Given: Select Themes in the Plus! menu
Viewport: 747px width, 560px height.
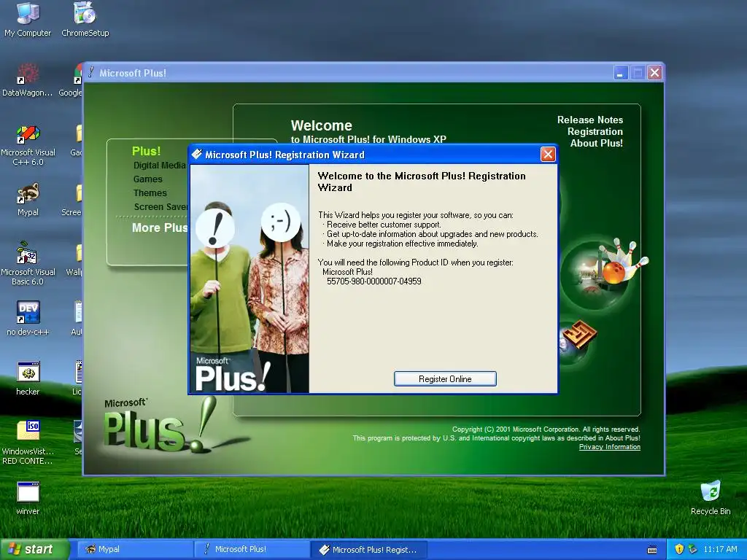Looking at the screenshot, I should [150, 192].
